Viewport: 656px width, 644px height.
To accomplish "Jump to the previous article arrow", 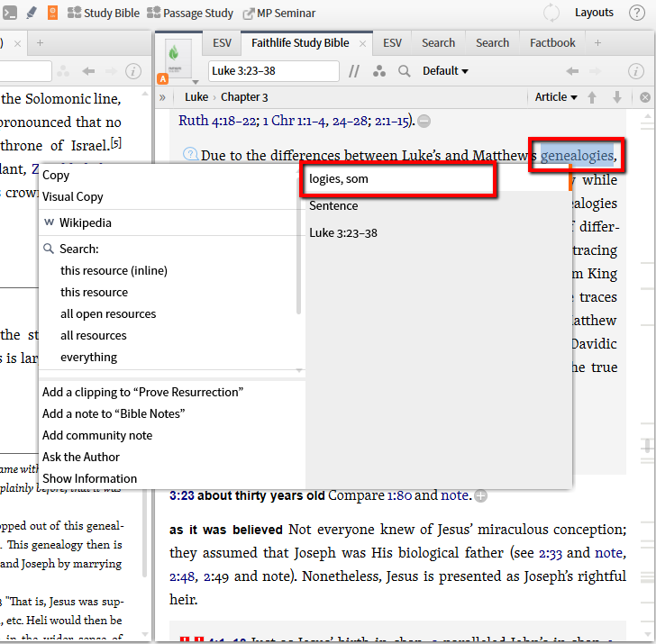I will (591, 97).
